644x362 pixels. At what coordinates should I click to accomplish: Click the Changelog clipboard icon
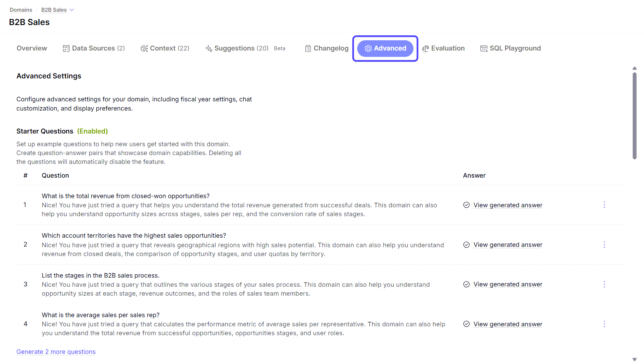tap(307, 48)
